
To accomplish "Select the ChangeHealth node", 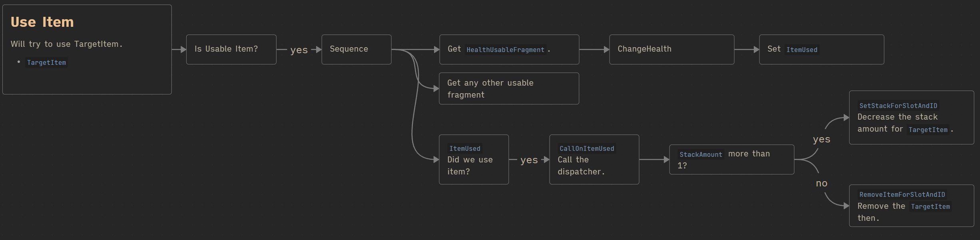I will point(671,49).
